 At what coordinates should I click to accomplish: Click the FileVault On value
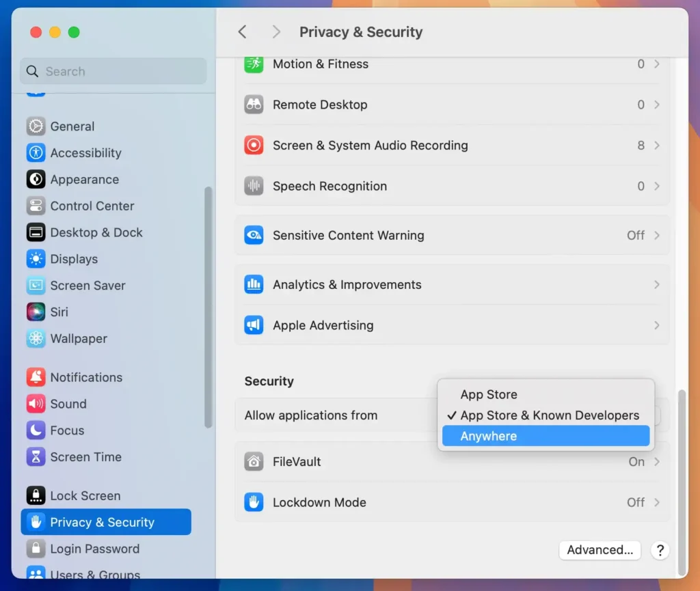(636, 462)
